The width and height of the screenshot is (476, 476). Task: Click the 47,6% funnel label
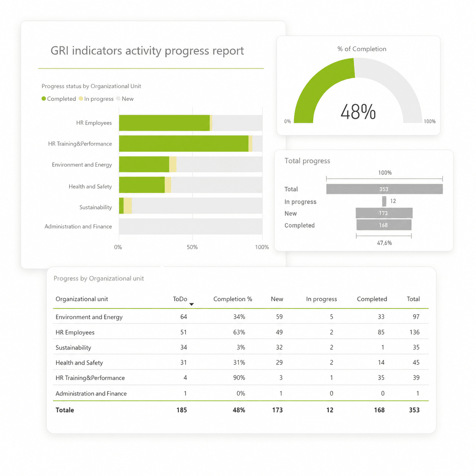tap(385, 243)
